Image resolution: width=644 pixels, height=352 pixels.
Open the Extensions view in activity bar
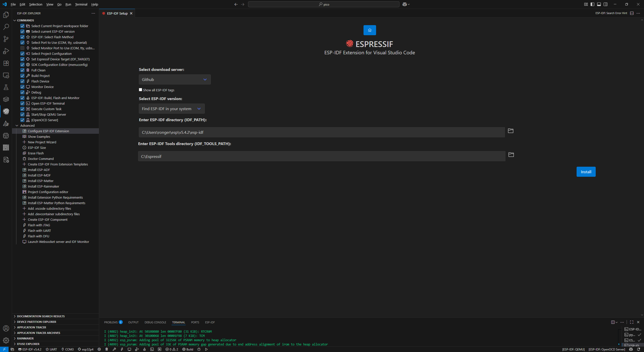(x=6, y=63)
